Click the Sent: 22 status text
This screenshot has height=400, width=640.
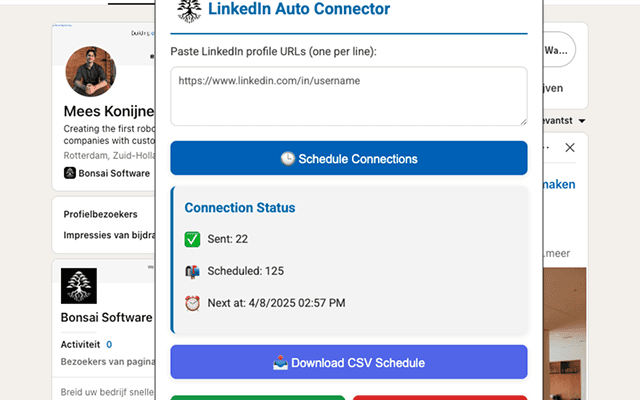(x=227, y=239)
